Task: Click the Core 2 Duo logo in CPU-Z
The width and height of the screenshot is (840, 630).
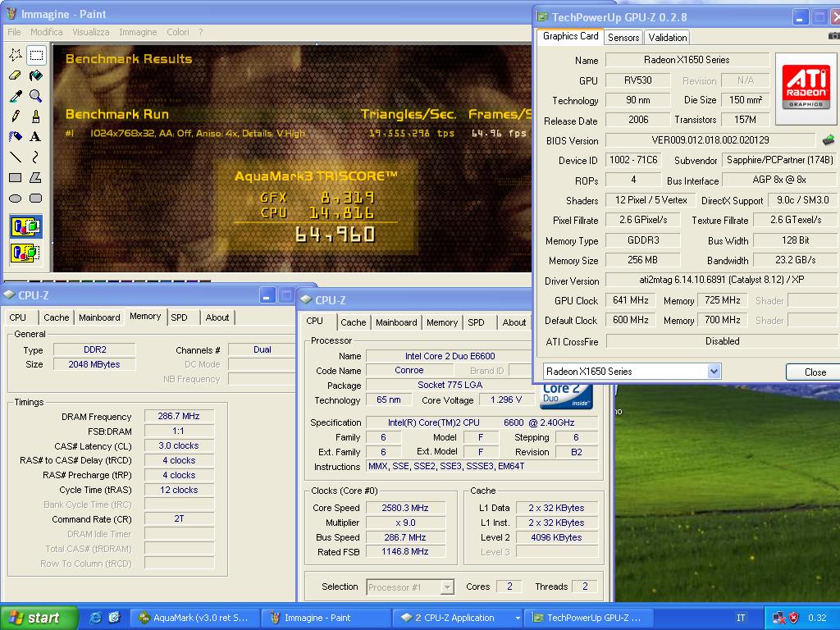Action: [568, 397]
